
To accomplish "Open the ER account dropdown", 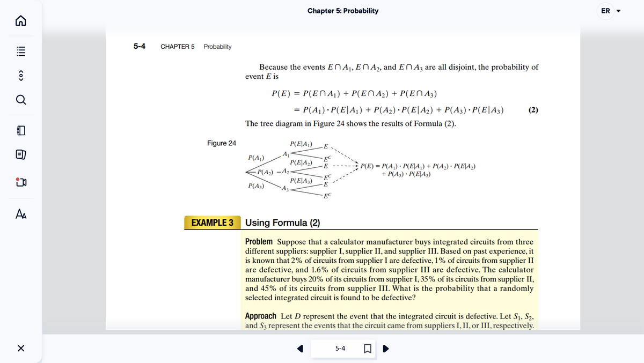I will (x=618, y=11).
